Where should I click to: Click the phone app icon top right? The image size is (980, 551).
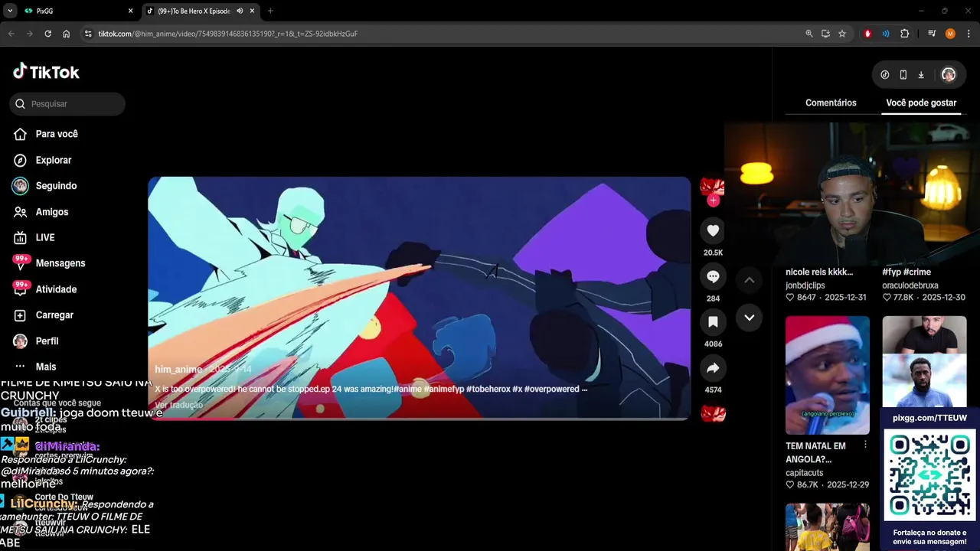click(x=903, y=75)
